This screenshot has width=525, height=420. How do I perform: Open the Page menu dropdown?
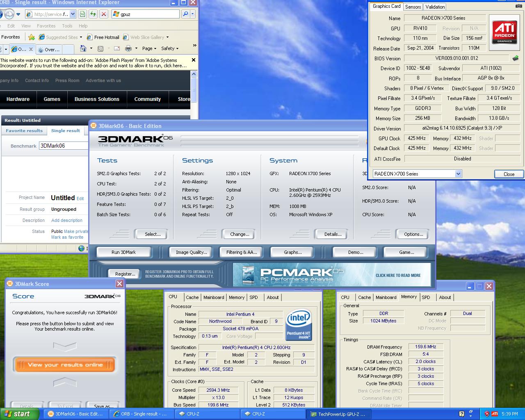[x=149, y=48]
